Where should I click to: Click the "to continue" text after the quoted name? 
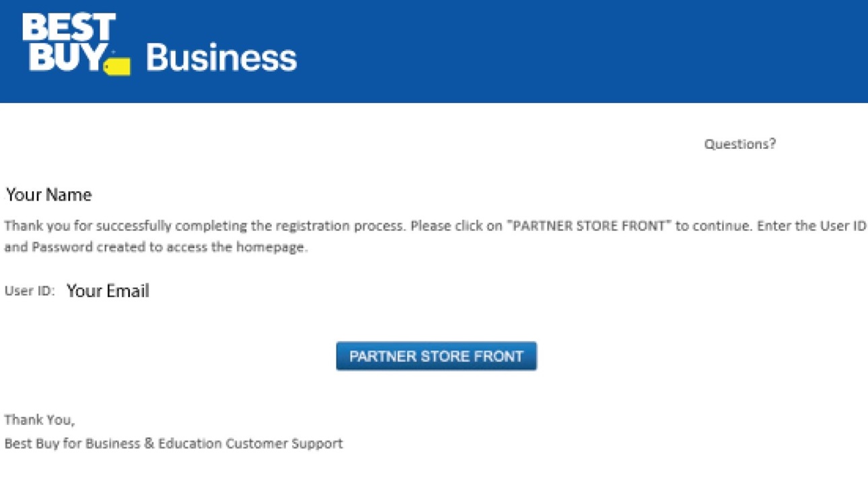coord(714,226)
